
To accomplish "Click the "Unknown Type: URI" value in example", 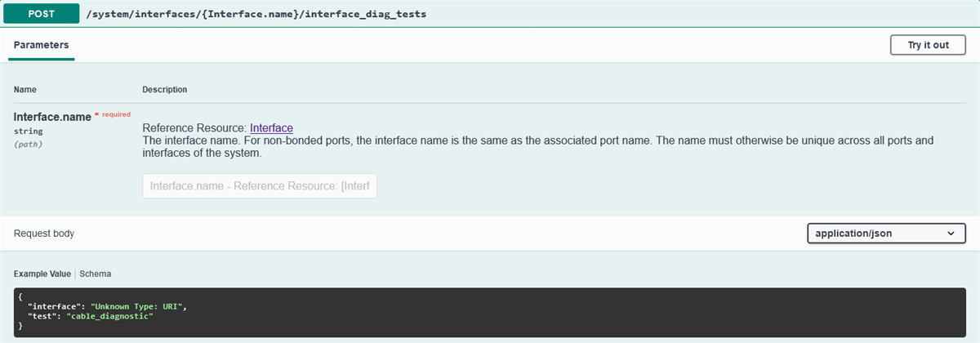I will click(x=138, y=306).
